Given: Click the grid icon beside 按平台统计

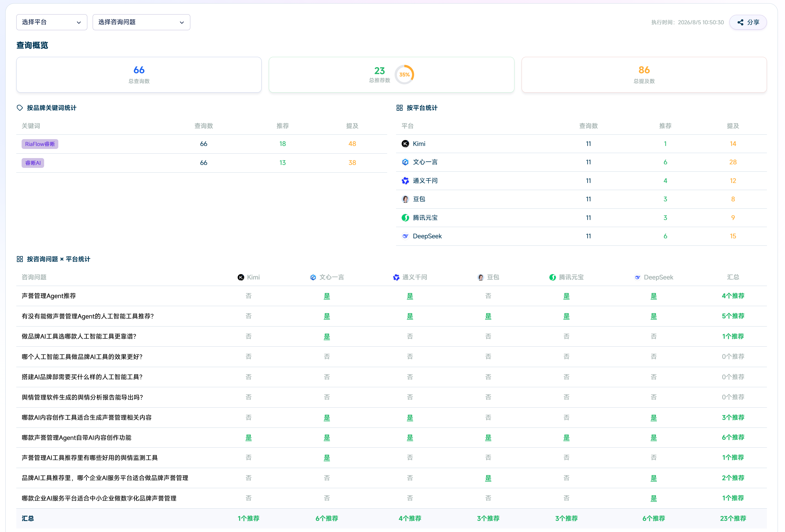Looking at the screenshot, I should pos(400,108).
